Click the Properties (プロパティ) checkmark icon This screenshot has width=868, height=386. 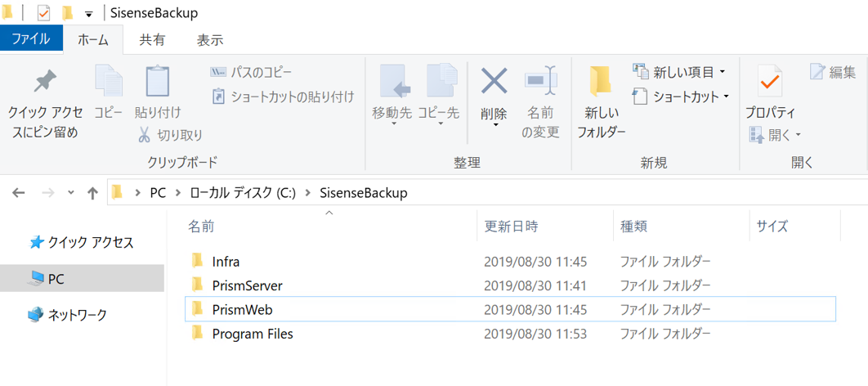[770, 82]
